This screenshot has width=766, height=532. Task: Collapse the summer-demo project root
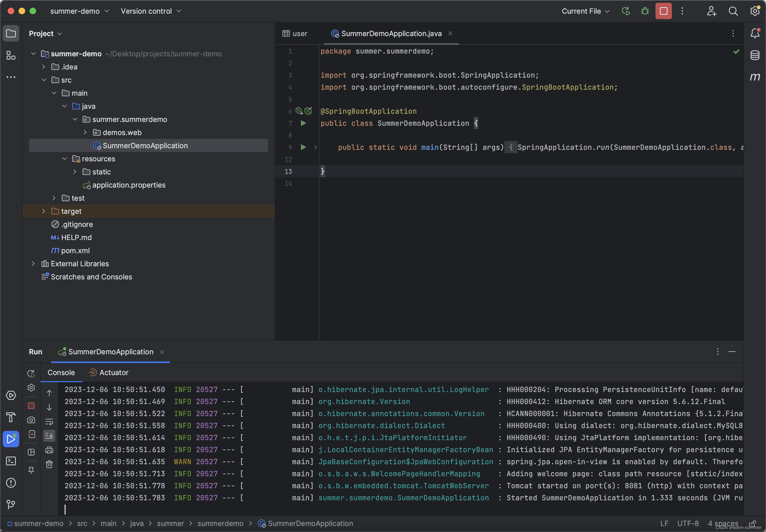[x=33, y=54]
